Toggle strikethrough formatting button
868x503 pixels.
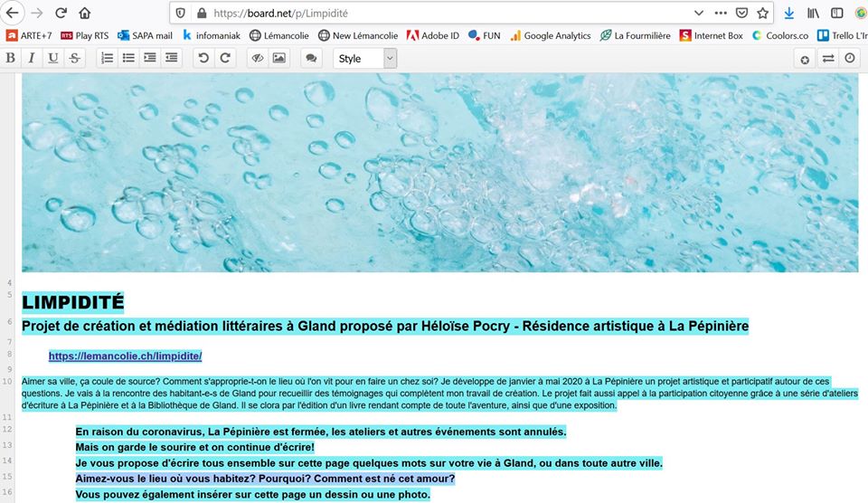pyautogui.click(x=75, y=58)
